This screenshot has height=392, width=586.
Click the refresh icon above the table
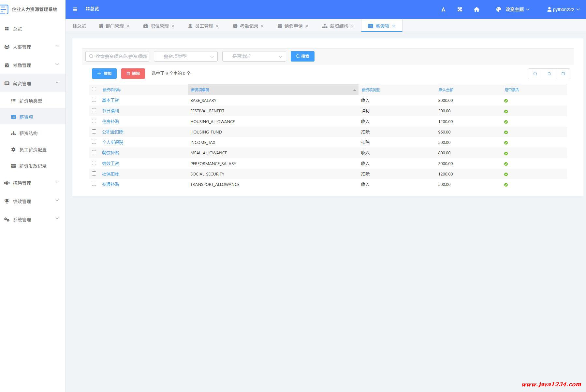pyautogui.click(x=549, y=74)
